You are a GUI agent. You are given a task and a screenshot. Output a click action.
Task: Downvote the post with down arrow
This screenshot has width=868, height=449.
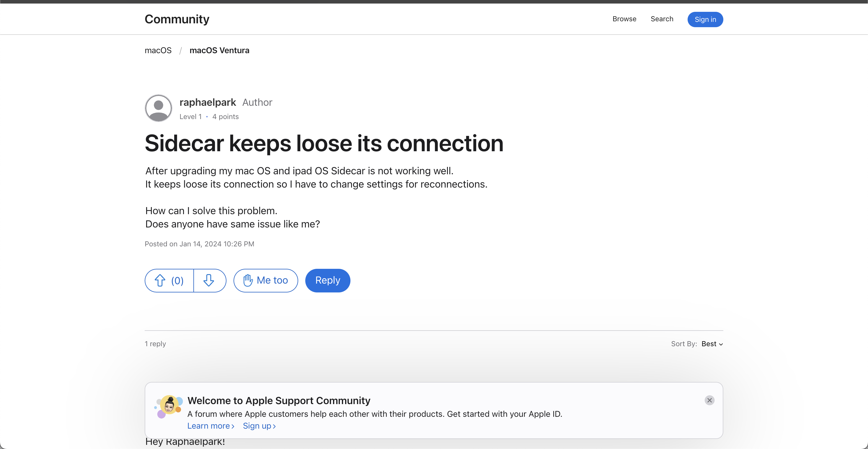point(209,280)
